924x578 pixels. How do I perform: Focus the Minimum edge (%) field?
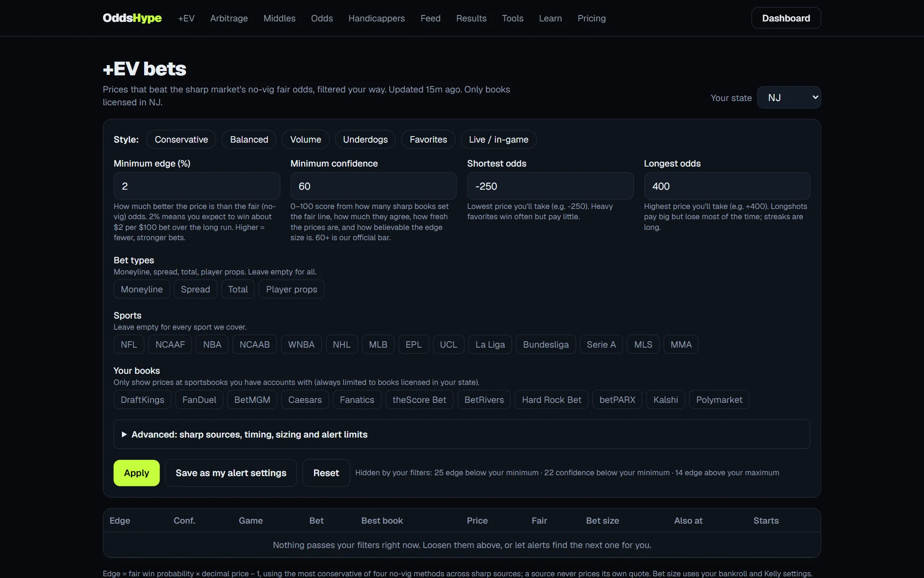click(x=197, y=186)
